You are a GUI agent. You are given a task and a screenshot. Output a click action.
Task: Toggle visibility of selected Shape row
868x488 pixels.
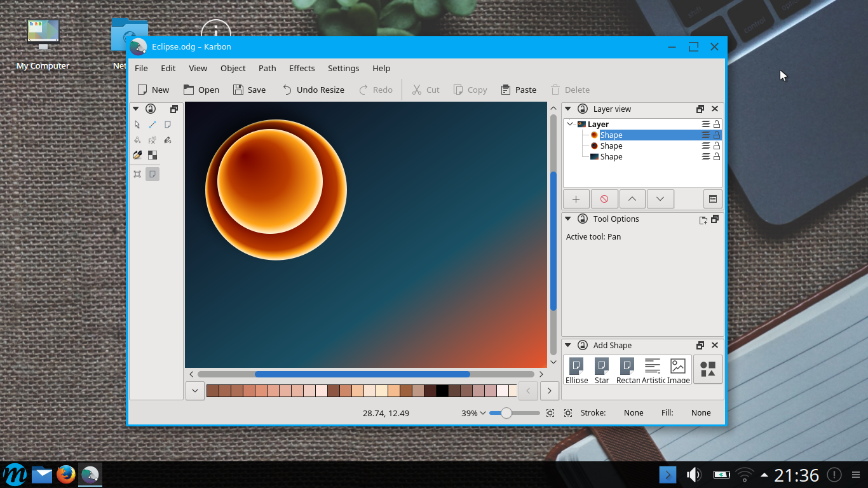[x=705, y=135]
